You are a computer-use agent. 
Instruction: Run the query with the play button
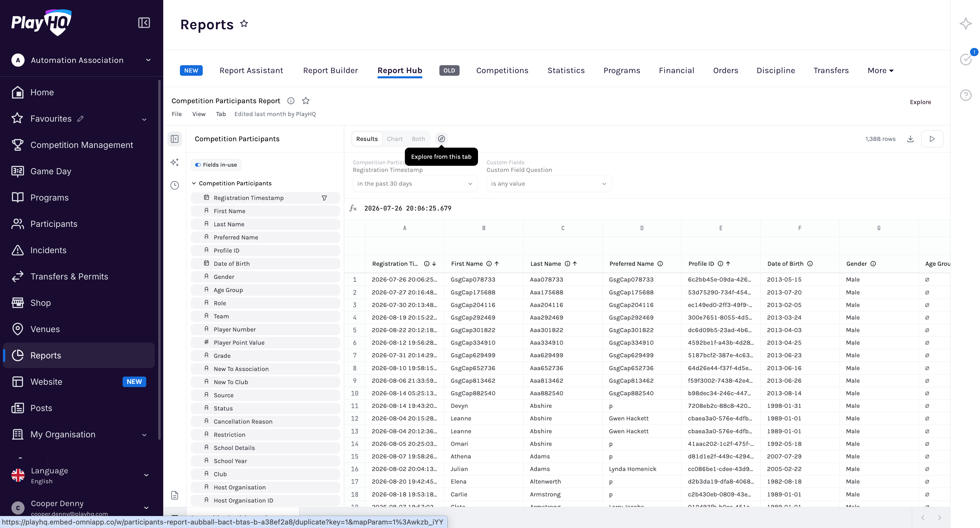pos(932,139)
